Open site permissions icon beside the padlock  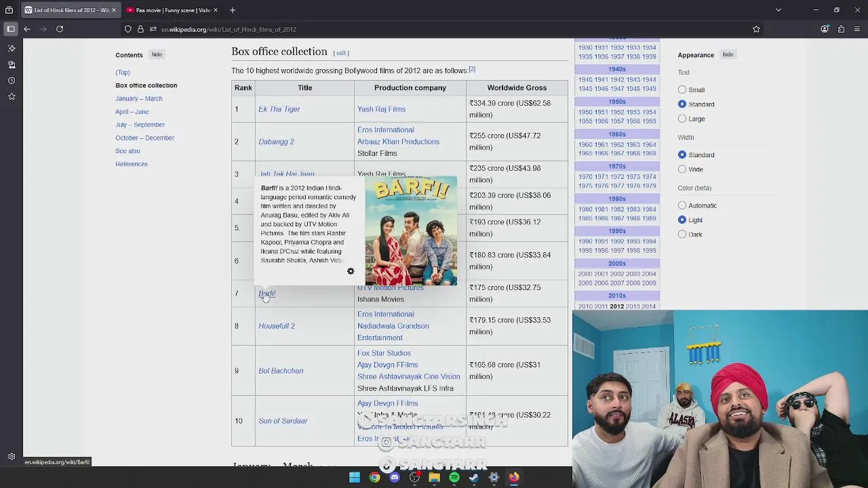coord(153,29)
